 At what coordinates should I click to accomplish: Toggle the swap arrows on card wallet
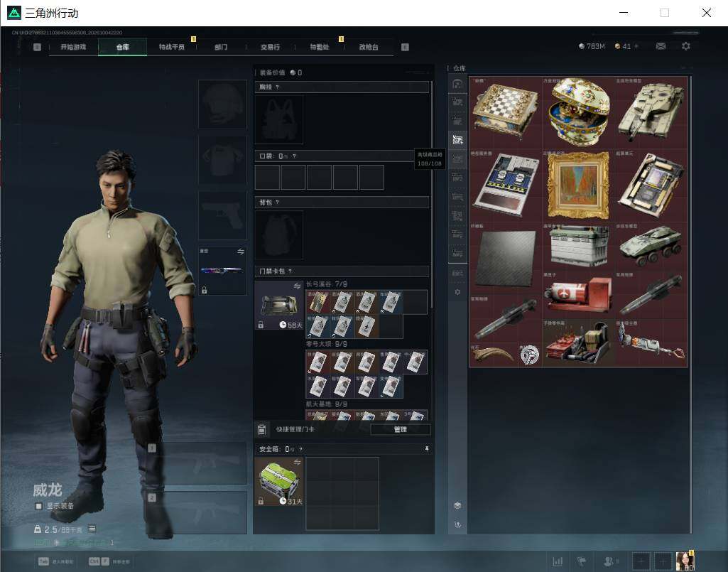click(297, 286)
